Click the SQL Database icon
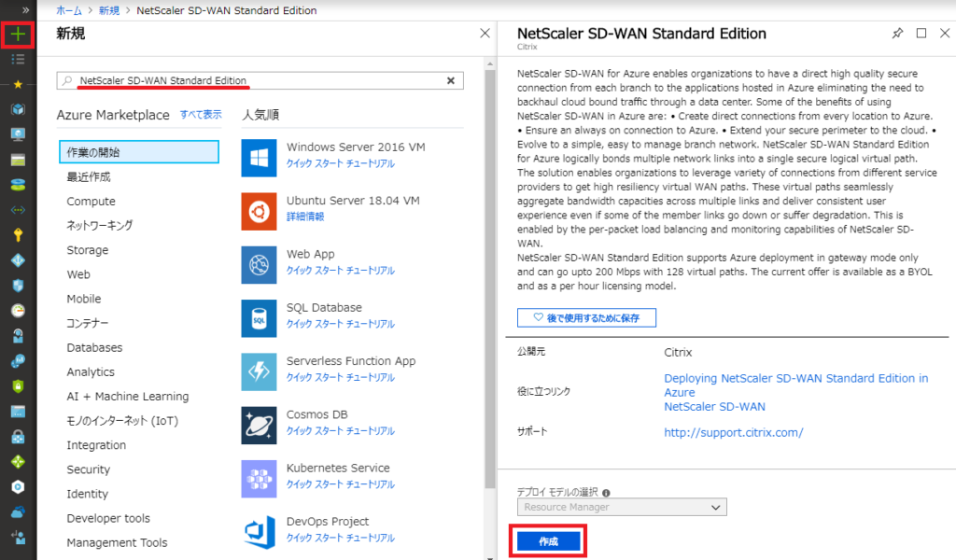The image size is (956, 560). [x=260, y=318]
